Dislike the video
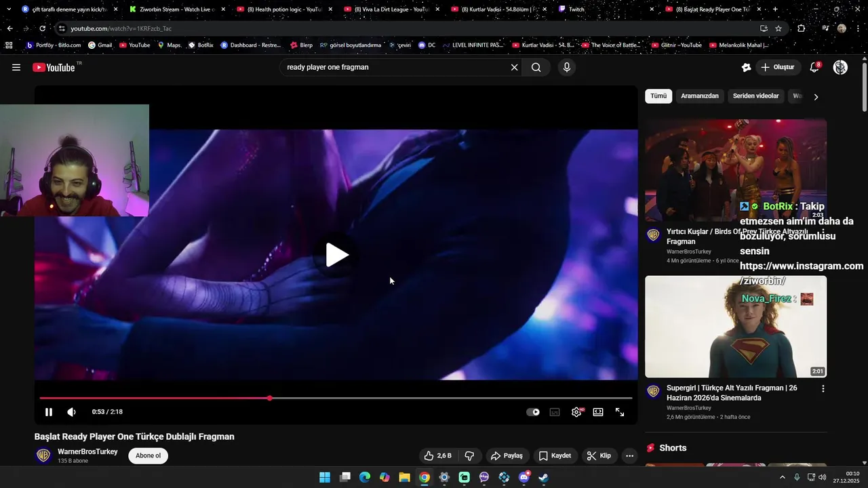Image resolution: width=868 pixels, height=488 pixels. tap(469, 455)
